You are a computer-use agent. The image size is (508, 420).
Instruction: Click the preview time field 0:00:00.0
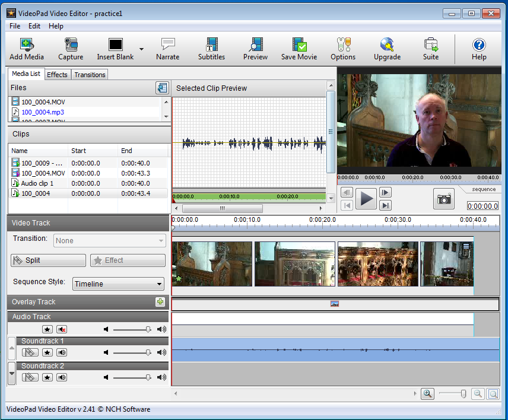coord(482,206)
